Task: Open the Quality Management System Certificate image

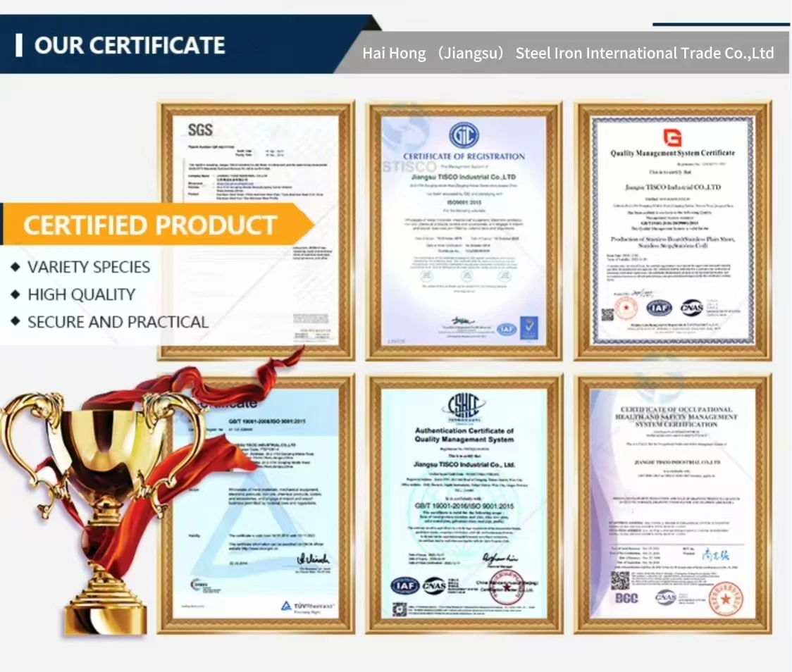Action: (672, 231)
